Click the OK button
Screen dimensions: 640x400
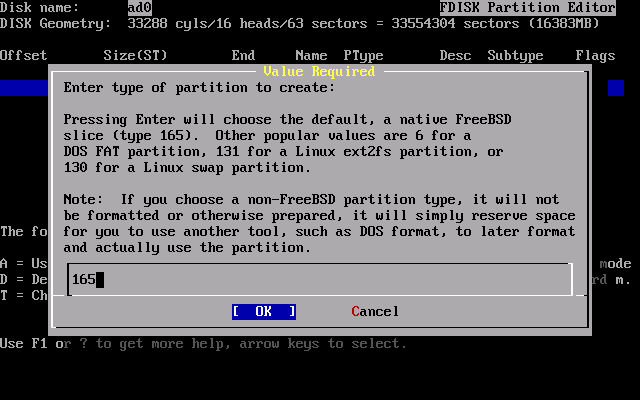[x=263, y=311]
